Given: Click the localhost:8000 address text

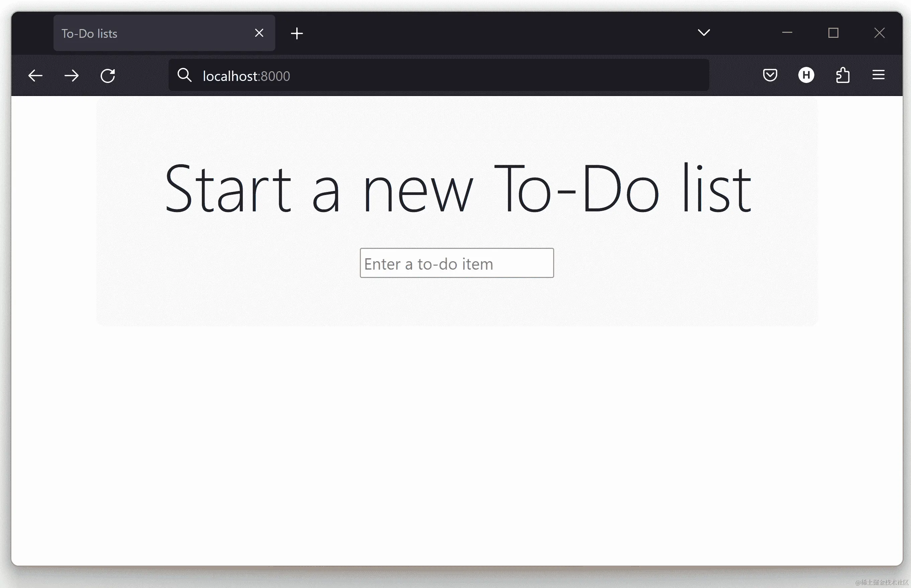Looking at the screenshot, I should pos(246,76).
